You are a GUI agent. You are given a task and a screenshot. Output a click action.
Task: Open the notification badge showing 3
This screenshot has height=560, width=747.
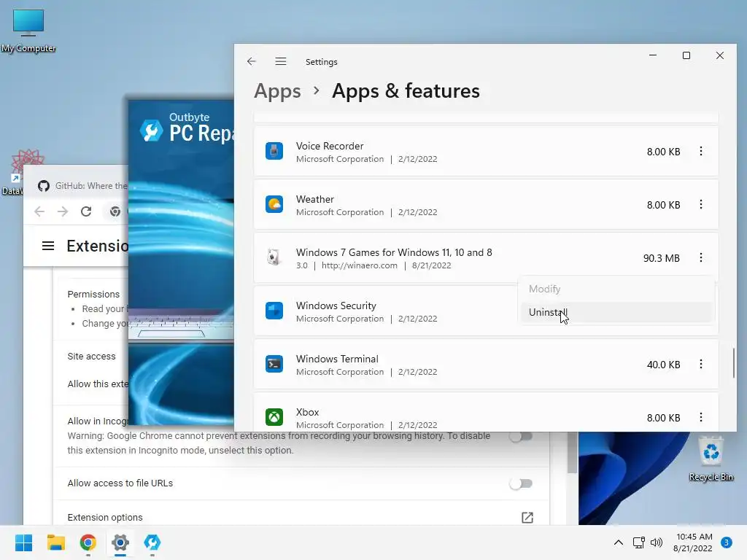point(726,542)
